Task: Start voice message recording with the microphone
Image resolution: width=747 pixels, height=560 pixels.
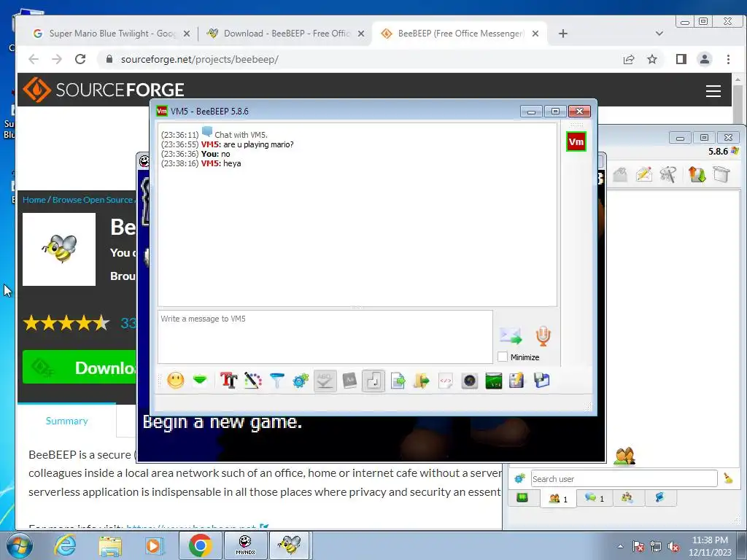Action: click(543, 335)
